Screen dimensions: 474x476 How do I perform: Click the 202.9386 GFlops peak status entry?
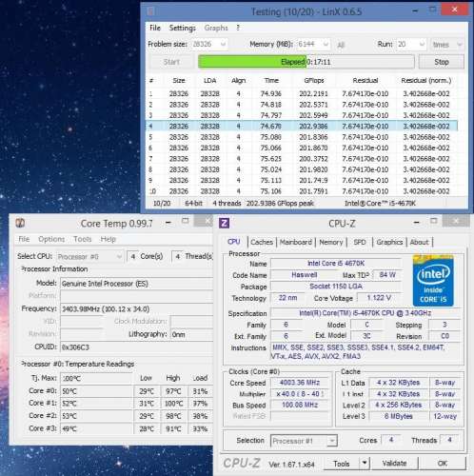point(280,203)
